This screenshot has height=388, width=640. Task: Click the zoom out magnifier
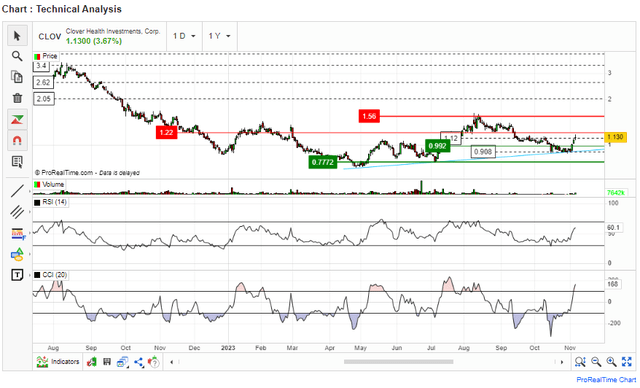click(596, 362)
